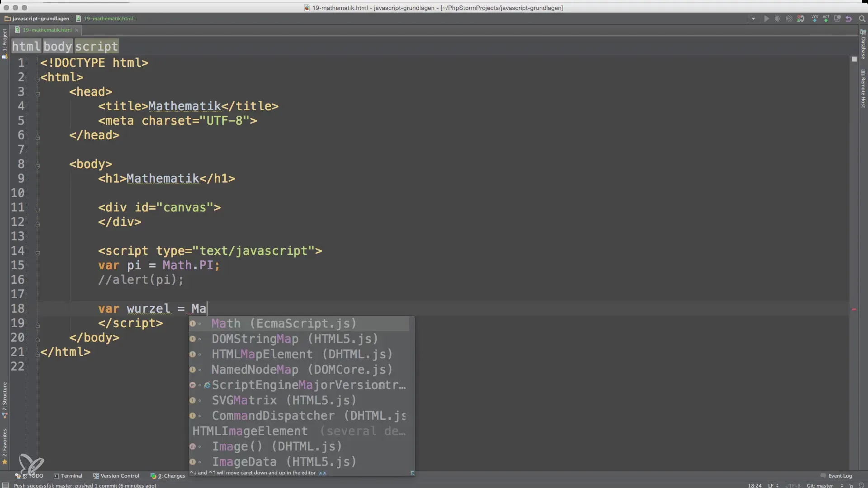Click the >> link in completion hint

point(322,473)
